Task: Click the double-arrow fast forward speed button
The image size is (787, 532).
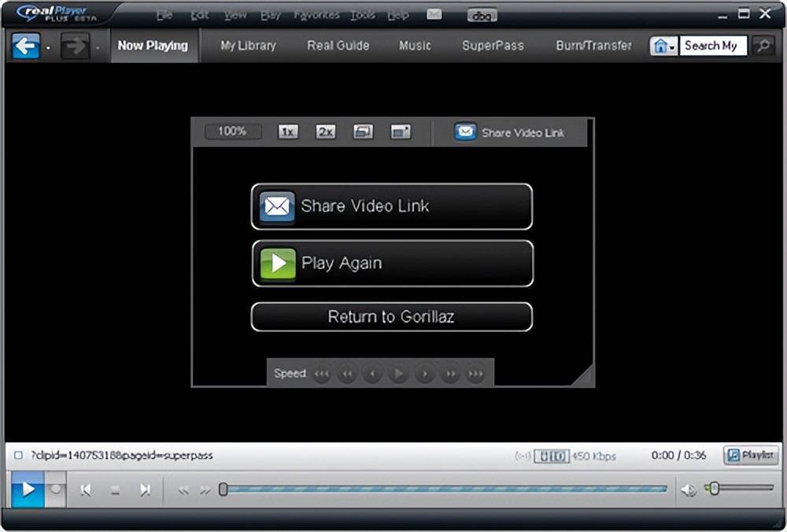Action: coord(450,374)
